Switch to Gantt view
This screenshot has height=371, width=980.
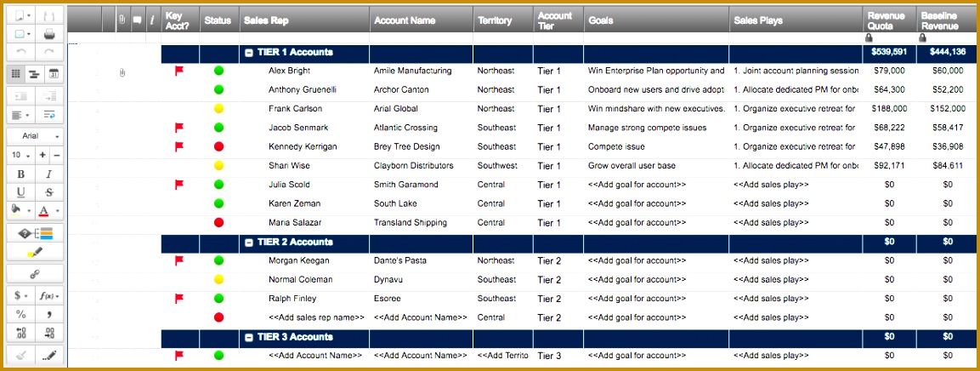tap(35, 74)
